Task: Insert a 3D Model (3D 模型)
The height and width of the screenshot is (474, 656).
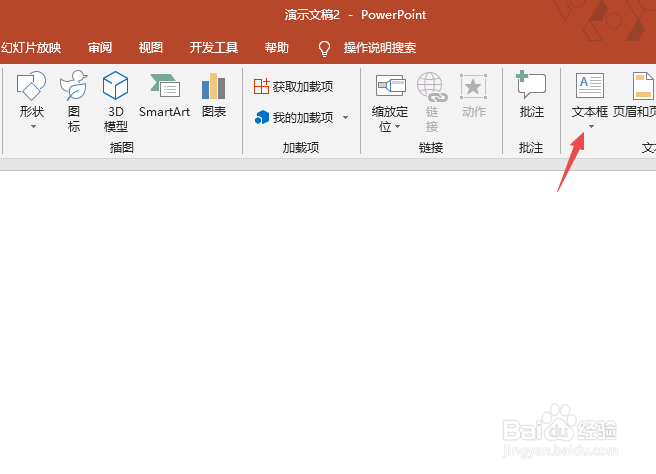Action: 115,100
